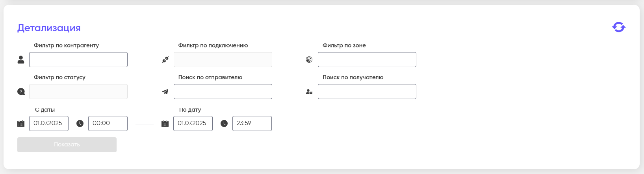Click the person icon for contractor filter
The image size is (644, 174).
[x=21, y=60]
